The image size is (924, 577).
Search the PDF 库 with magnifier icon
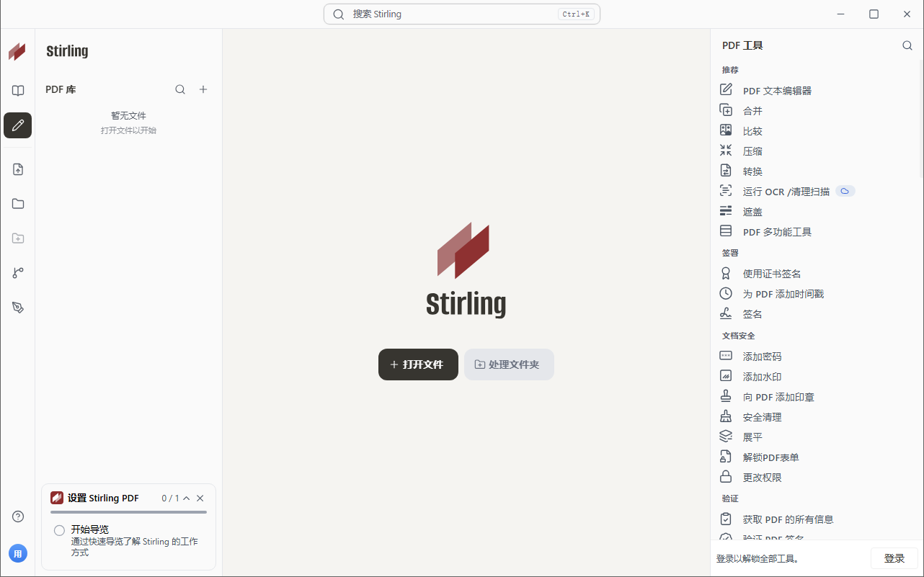(180, 89)
